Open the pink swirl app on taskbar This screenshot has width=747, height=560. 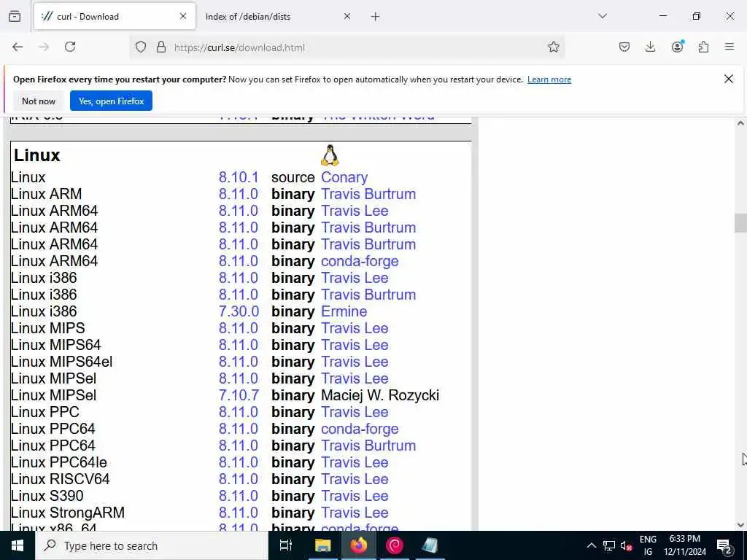tap(395, 545)
